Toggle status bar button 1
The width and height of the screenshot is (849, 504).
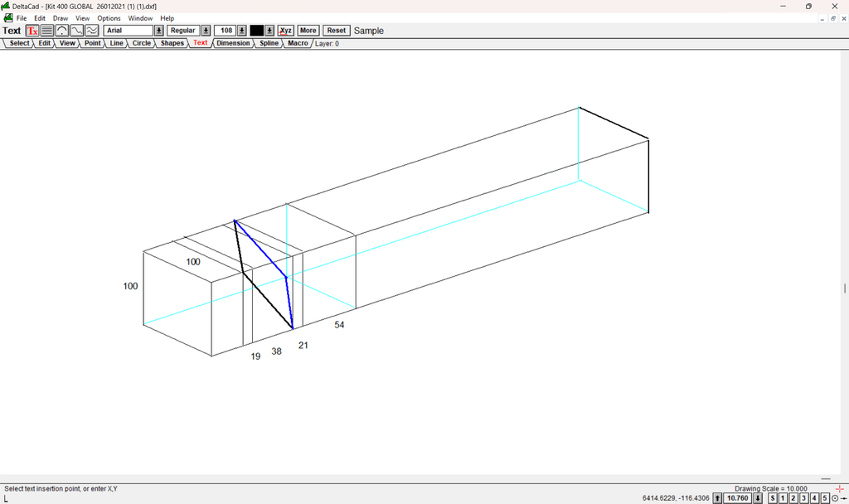pyautogui.click(x=783, y=498)
